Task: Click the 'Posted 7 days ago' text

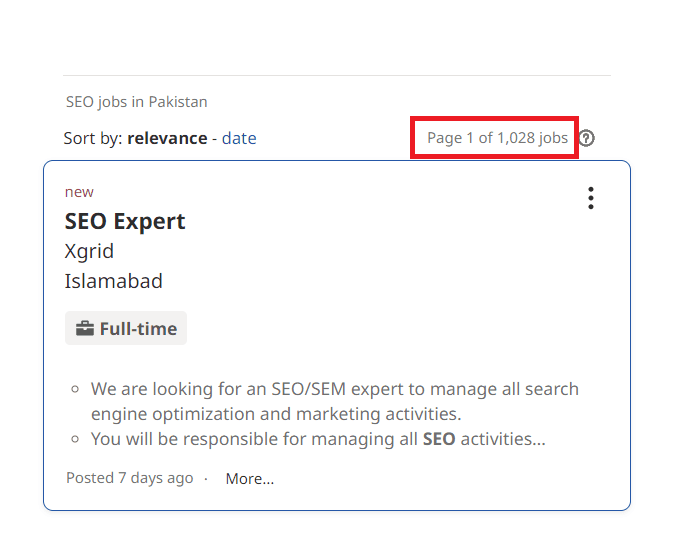Action: 130,478
